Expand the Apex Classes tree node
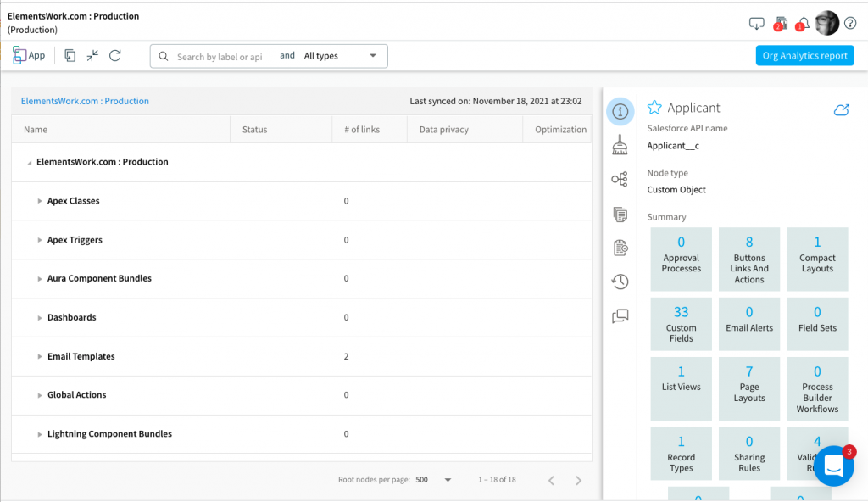 (40, 201)
